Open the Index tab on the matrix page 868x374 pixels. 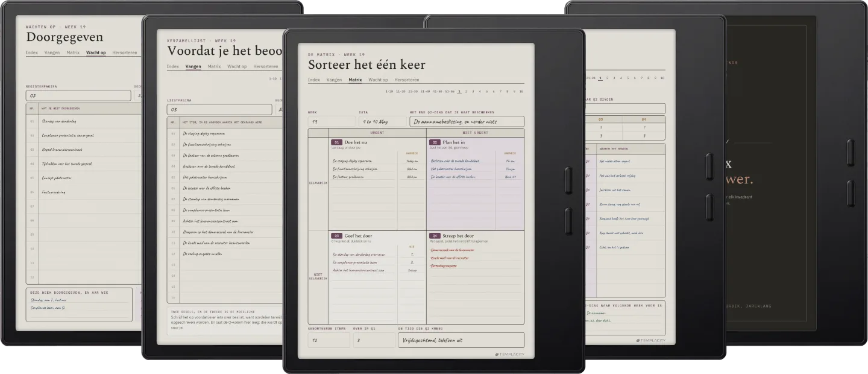click(314, 80)
